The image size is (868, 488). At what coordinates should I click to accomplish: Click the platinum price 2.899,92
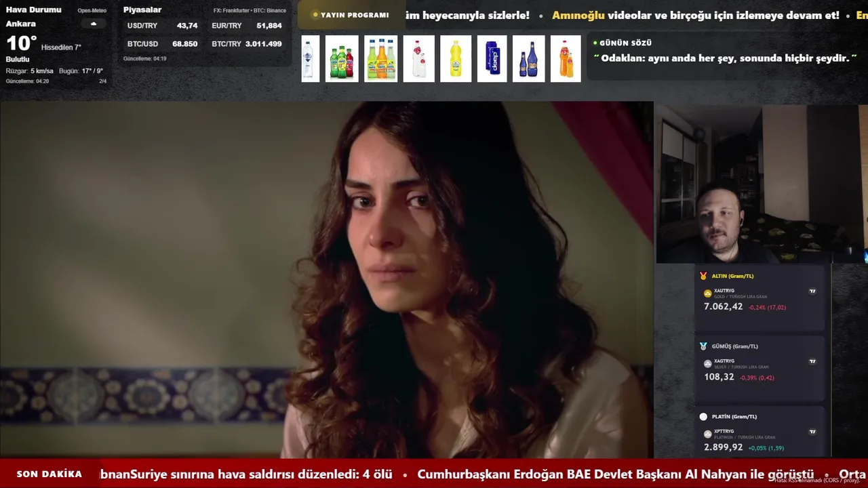723,447
